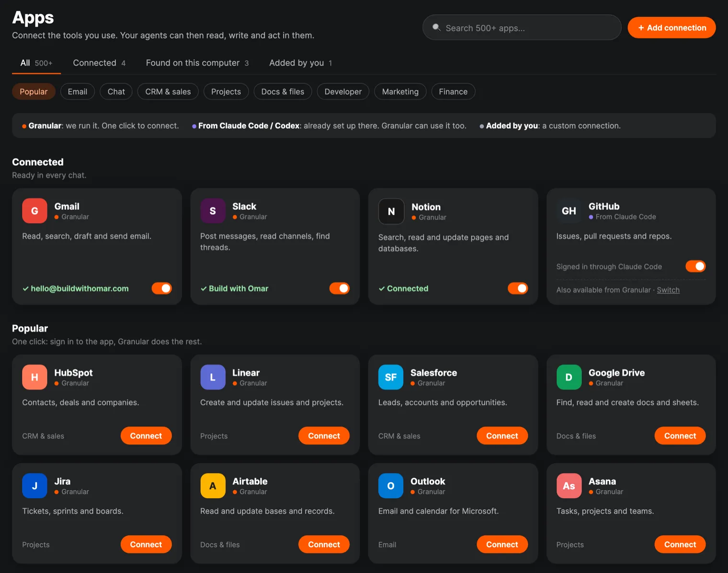Select the Developer category filter
This screenshot has width=728, height=573.
click(343, 92)
